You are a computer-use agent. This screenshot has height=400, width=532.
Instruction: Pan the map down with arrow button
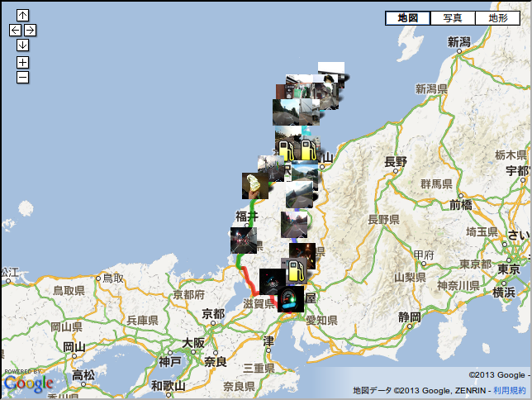tap(22, 45)
